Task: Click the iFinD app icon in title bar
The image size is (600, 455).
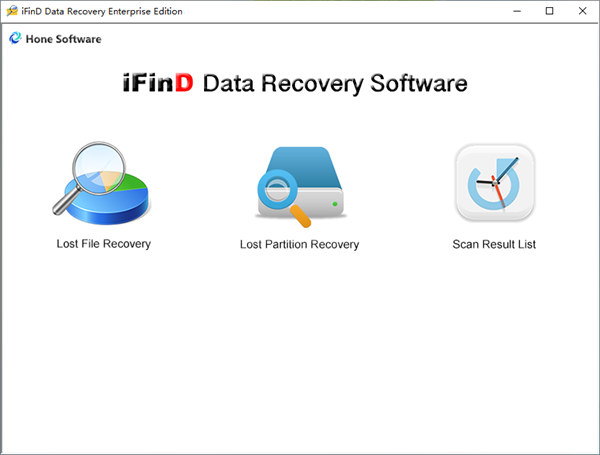Action: 12,11
